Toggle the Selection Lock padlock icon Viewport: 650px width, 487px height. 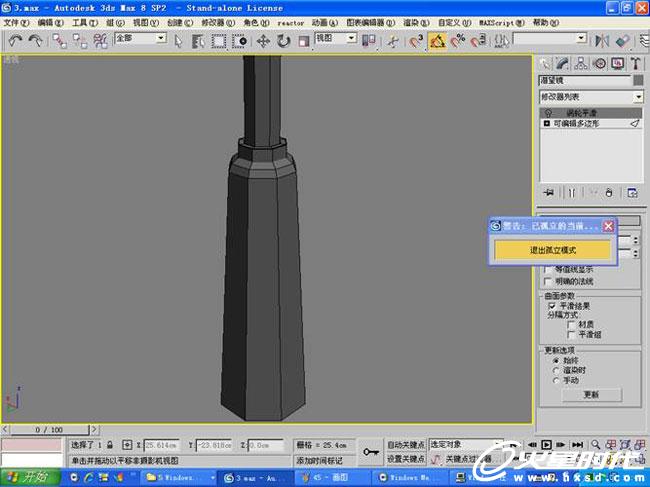tap(110, 445)
